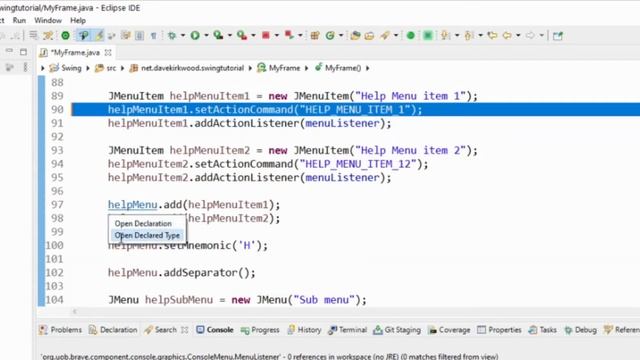The image size is (640, 360).
Task: Switch to the History view tab
Action: coord(304,330)
